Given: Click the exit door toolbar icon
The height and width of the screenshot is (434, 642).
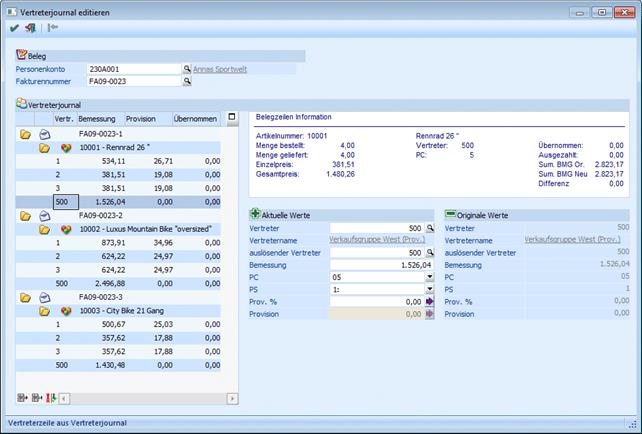Looking at the screenshot, I should coord(31,28).
